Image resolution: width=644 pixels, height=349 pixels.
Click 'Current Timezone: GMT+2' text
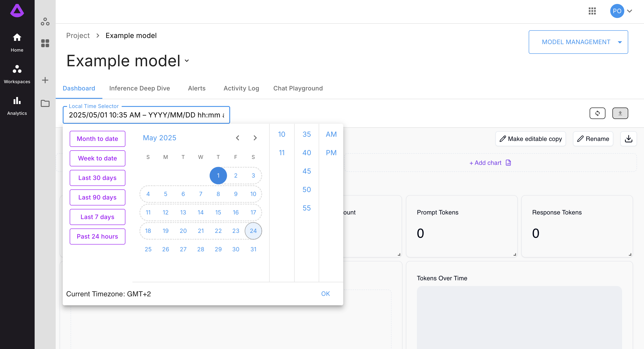tap(109, 294)
